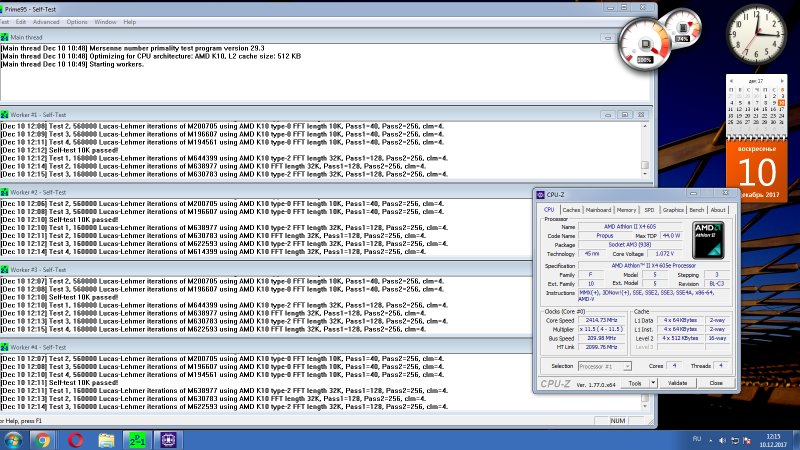Launch Opera browser from the taskbar
Image resolution: width=800 pixels, height=450 pixels.
coord(76,439)
